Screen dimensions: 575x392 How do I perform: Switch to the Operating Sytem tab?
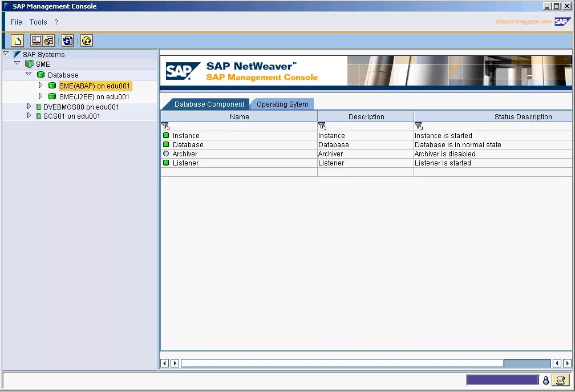[x=282, y=104]
